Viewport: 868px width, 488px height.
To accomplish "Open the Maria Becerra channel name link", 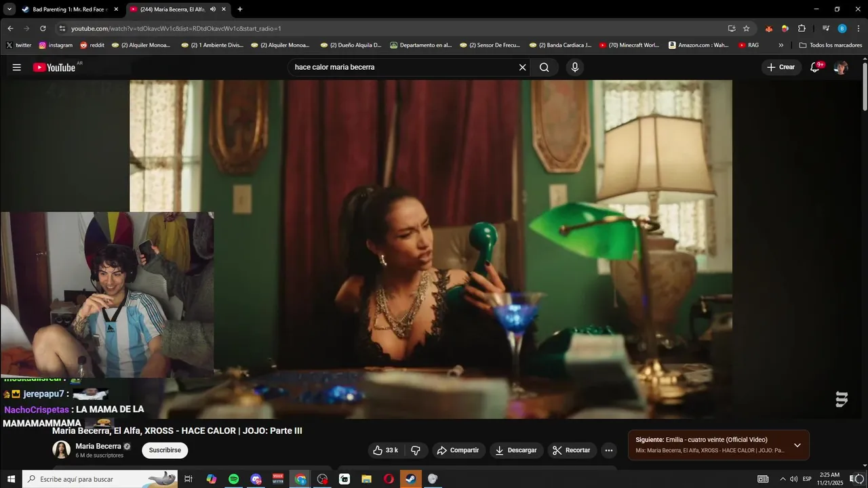I will 98,446.
